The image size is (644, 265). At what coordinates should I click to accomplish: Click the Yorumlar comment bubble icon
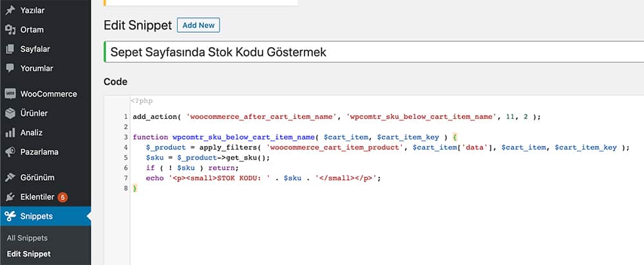click(10, 68)
